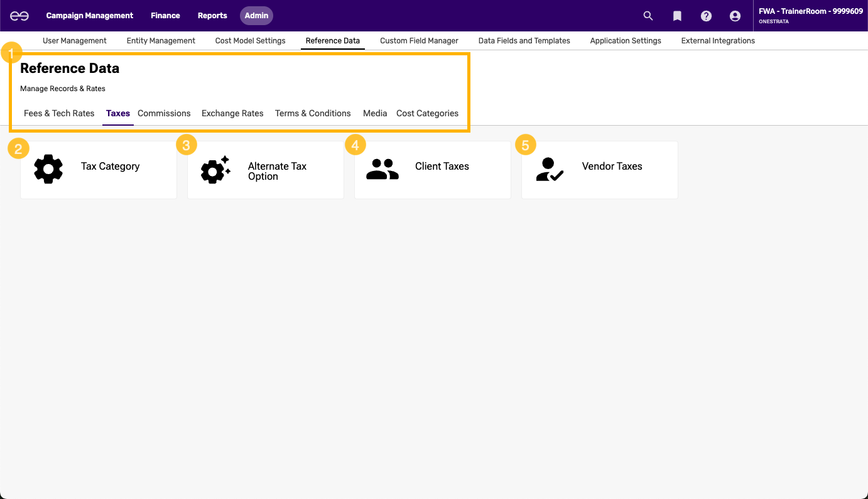The width and height of the screenshot is (868, 499).
Task: Open search with the magnifier icon
Action: pos(648,16)
